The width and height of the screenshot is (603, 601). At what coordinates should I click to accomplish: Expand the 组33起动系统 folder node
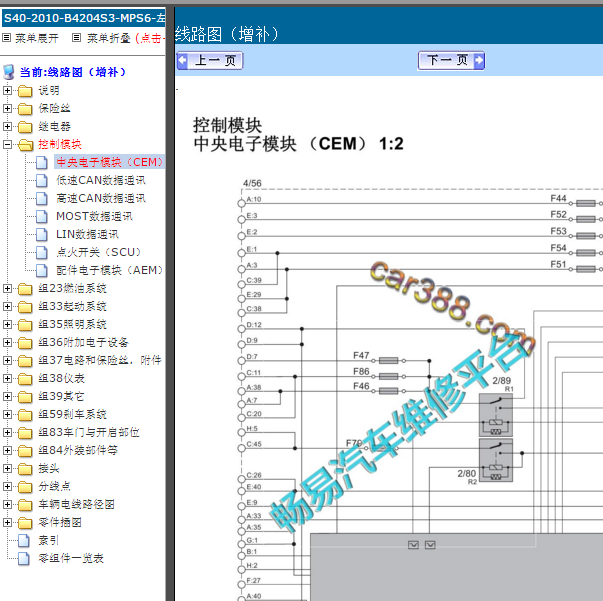click(x=7, y=306)
